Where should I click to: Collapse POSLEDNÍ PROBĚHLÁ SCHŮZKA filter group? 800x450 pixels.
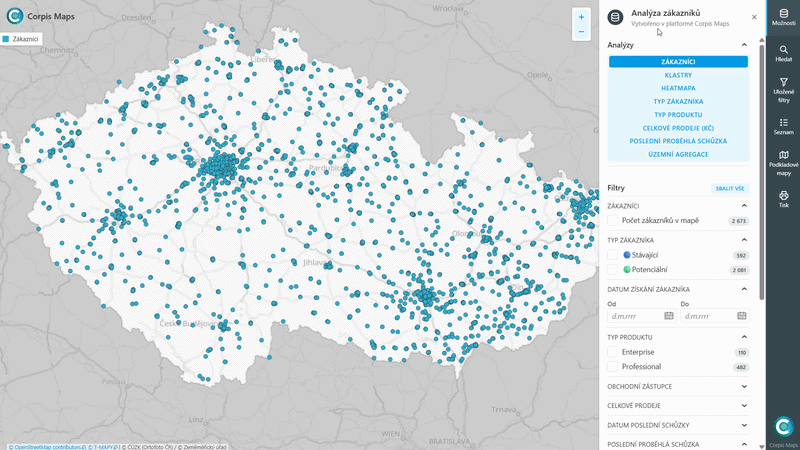click(744, 444)
